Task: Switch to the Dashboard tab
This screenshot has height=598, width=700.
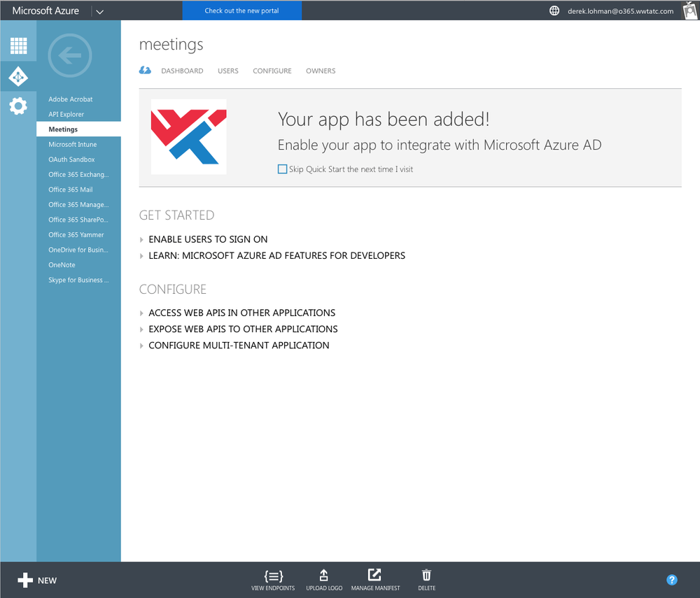Action: 182,71
